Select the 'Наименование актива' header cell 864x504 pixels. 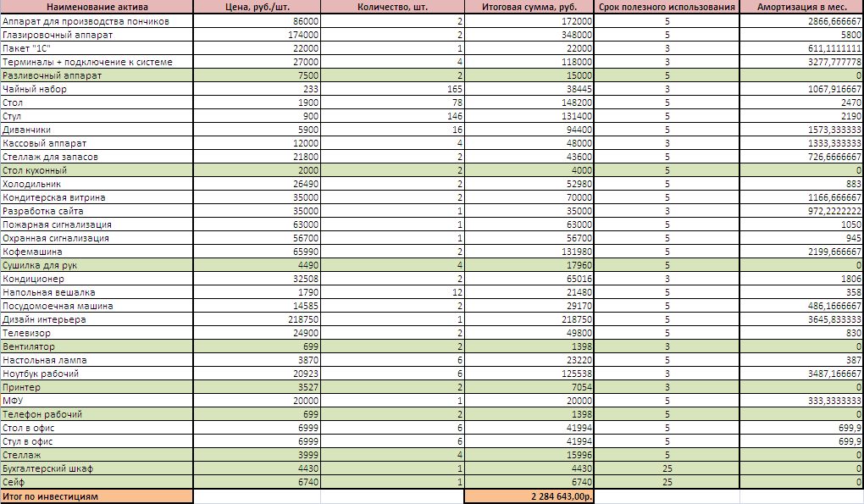(97, 7)
